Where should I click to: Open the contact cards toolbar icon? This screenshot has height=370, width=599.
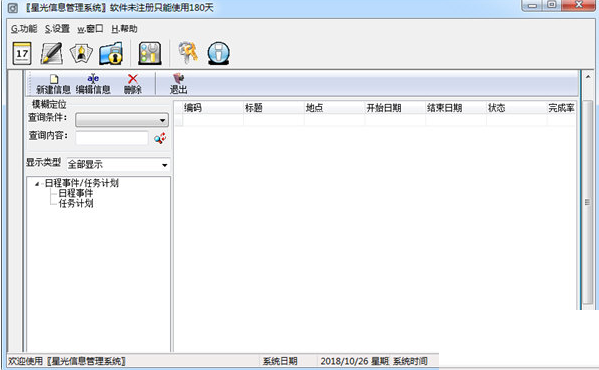pyautogui.click(x=81, y=53)
